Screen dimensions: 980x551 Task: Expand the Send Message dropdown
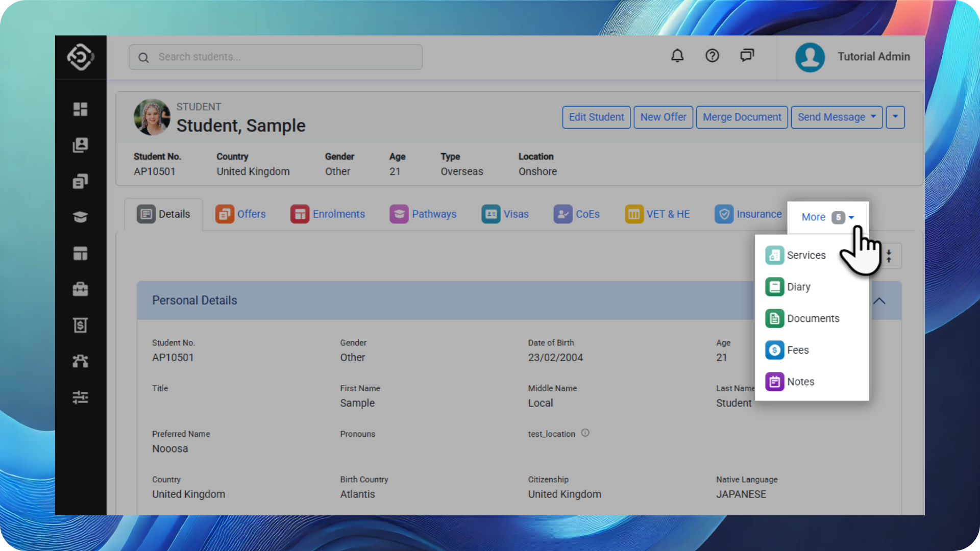pyautogui.click(x=837, y=117)
